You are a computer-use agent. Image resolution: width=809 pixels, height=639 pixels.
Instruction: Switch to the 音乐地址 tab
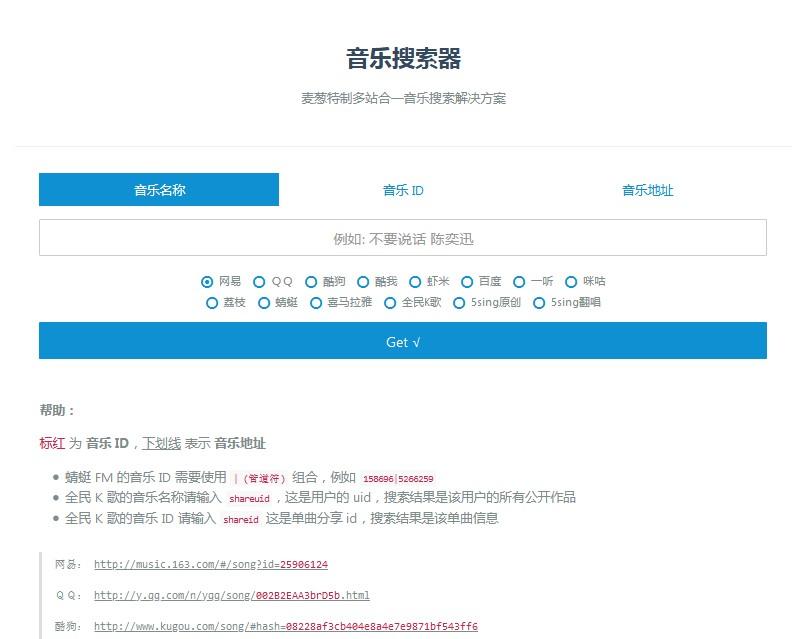point(647,190)
